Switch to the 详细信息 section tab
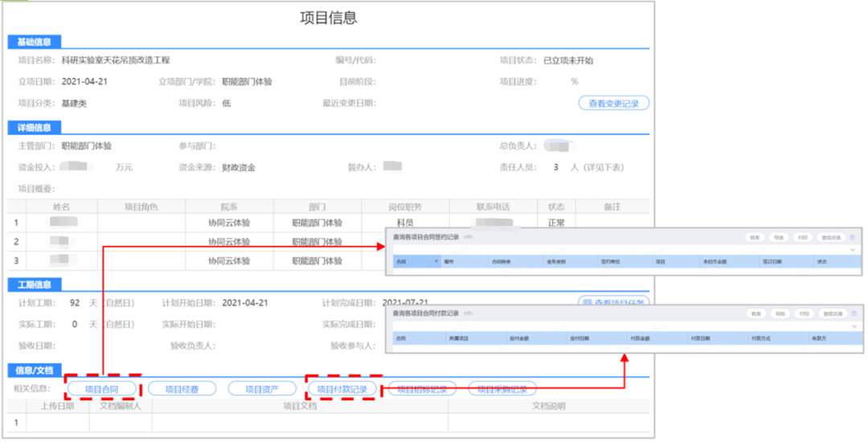 [34, 127]
